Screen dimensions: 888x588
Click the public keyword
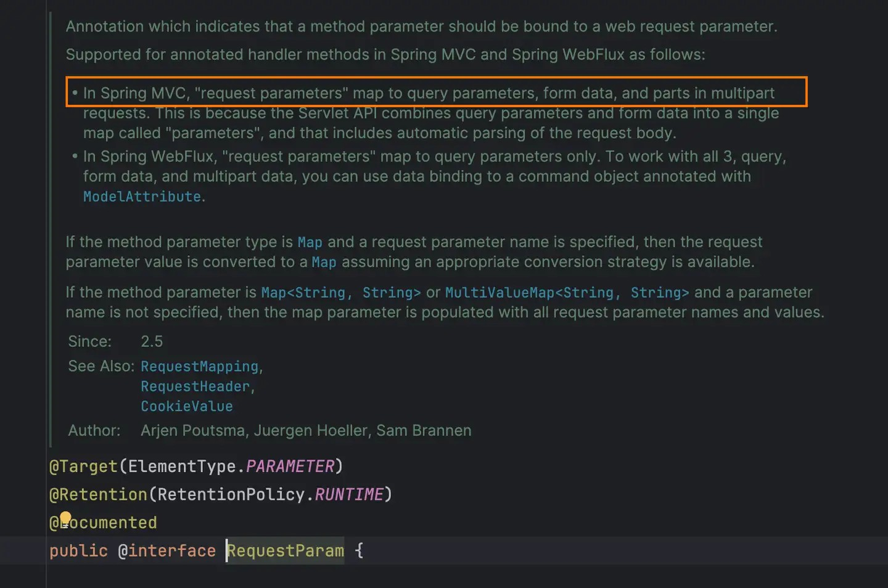[x=78, y=551]
